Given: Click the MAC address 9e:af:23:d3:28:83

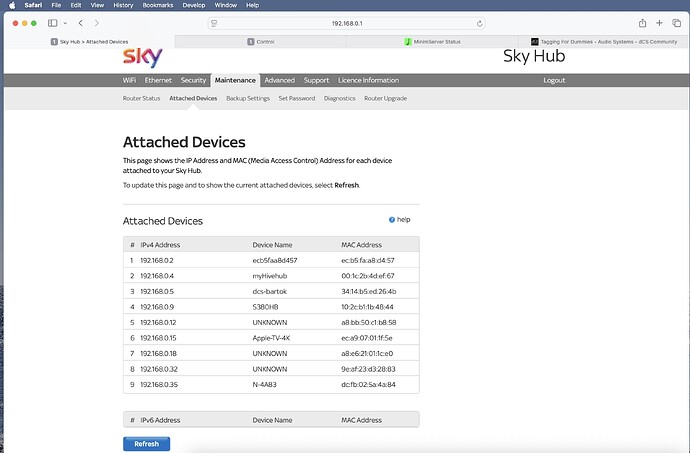Looking at the screenshot, I should tap(368, 369).
